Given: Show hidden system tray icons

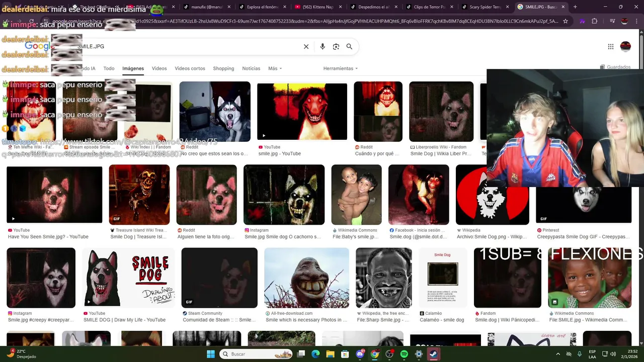Looking at the screenshot, I should [x=557, y=354].
